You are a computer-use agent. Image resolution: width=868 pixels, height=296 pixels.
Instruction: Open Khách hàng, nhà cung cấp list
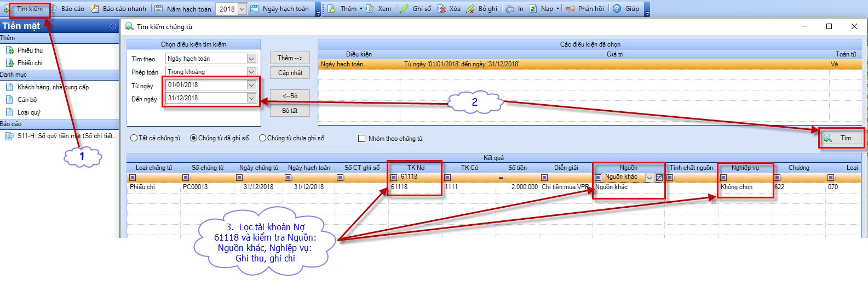pos(53,87)
